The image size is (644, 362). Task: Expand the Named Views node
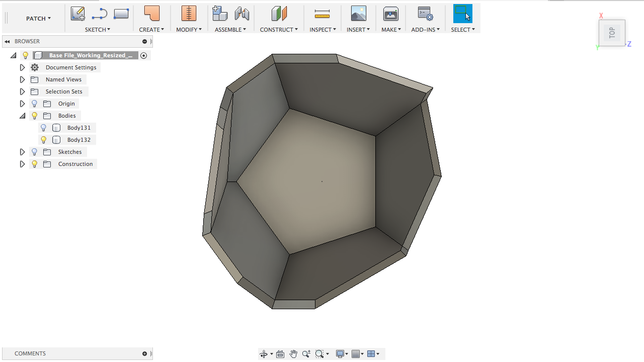[x=22, y=79]
